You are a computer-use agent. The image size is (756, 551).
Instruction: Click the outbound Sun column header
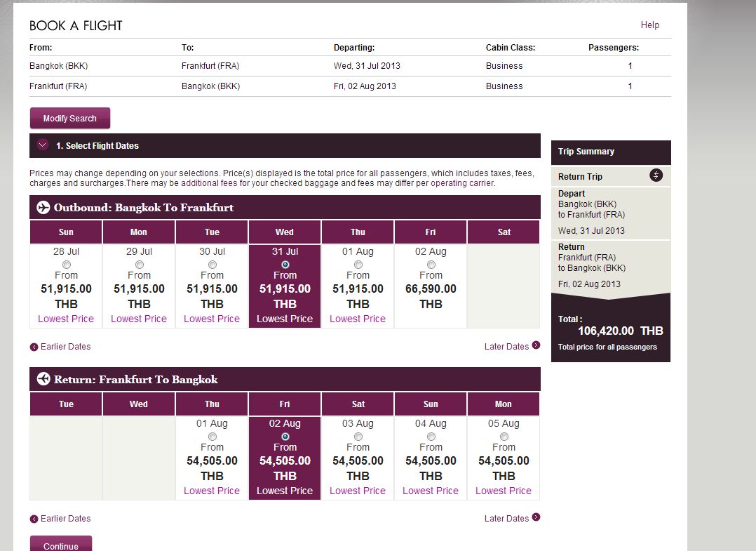(x=66, y=232)
